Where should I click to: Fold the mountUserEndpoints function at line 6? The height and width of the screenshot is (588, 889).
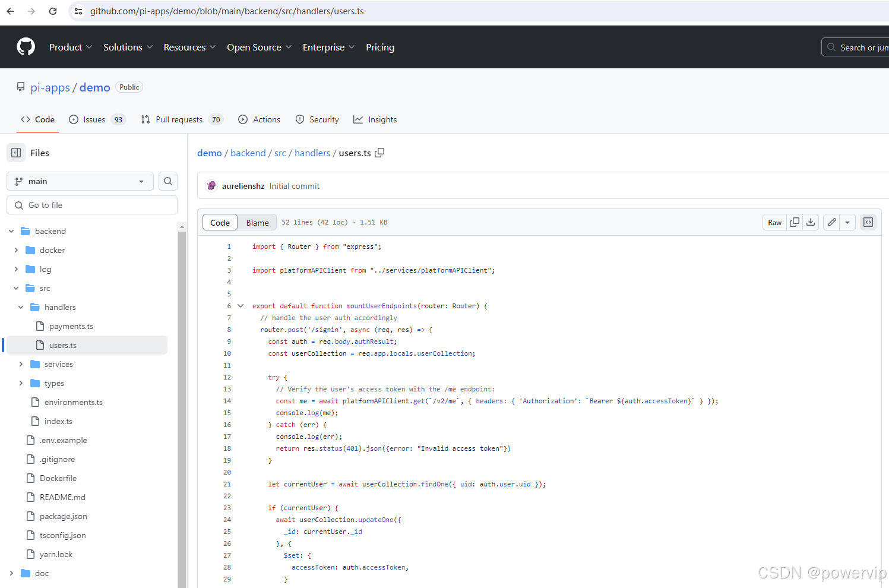tap(241, 306)
